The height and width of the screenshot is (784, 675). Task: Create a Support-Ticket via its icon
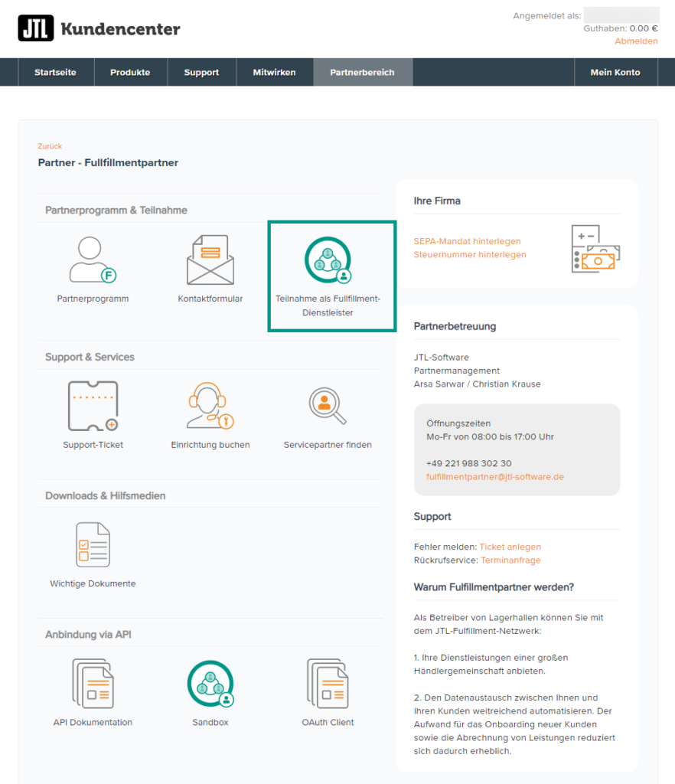[93, 407]
